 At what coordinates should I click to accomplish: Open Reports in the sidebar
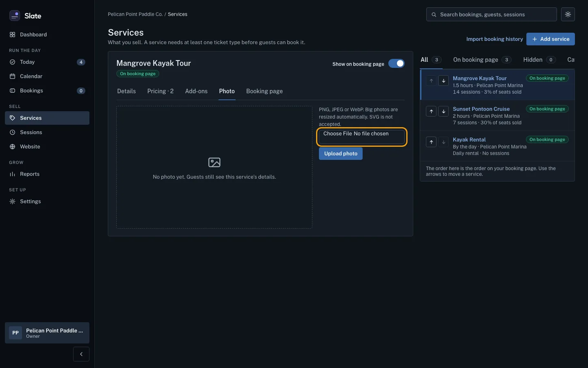(x=47, y=174)
